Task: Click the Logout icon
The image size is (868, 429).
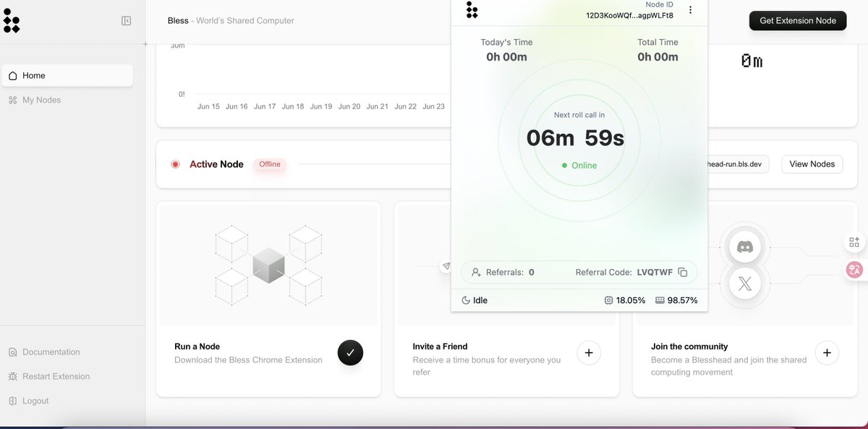Action: [12, 401]
